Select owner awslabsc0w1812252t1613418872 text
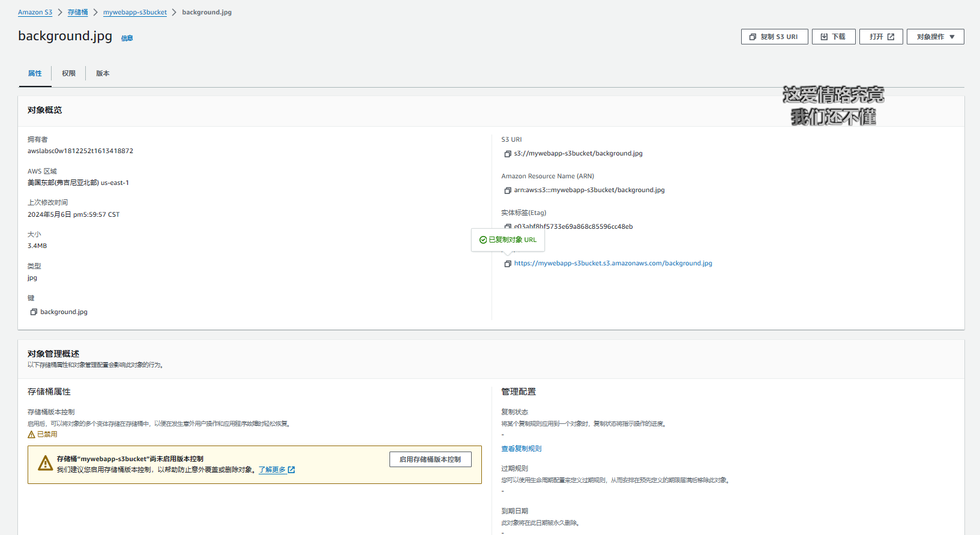 (x=80, y=151)
